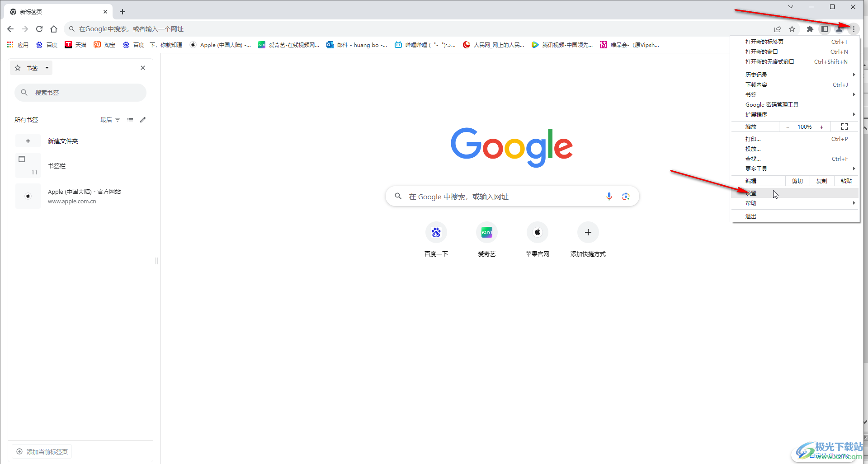Open the 书签栏 folder
The height and width of the screenshot is (464, 868).
(80, 166)
